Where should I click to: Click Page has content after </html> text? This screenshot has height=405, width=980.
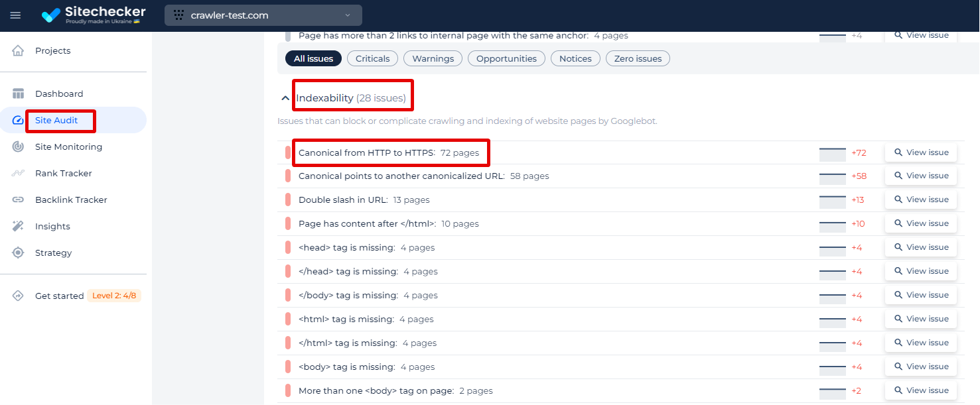[x=367, y=223]
